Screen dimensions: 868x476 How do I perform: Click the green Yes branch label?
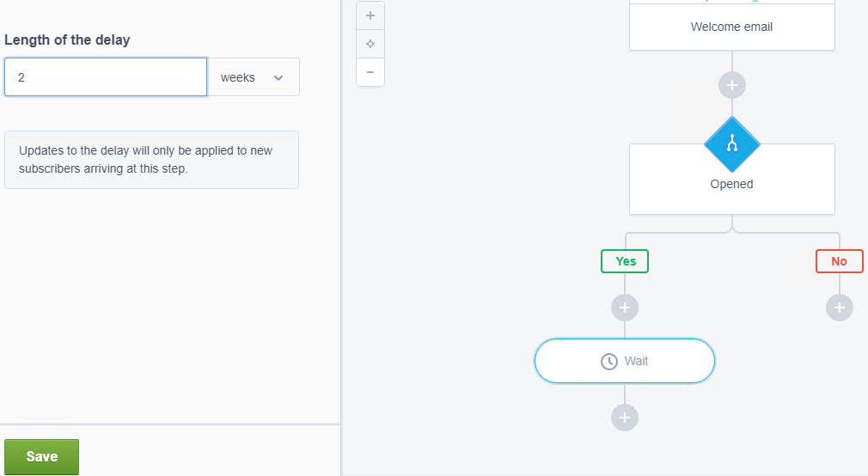pyautogui.click(x=625, y=261)
